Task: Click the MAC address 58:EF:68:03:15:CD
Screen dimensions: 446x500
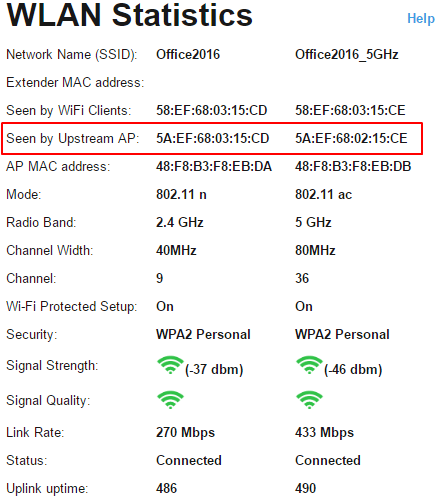Action: [x=212, y=110]
